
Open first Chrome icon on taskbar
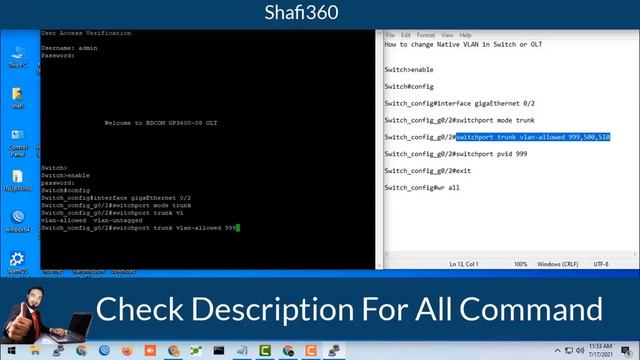point(81,351)
